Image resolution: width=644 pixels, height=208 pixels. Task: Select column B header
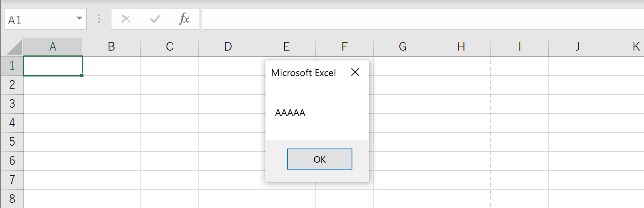[x=111, y=47]
